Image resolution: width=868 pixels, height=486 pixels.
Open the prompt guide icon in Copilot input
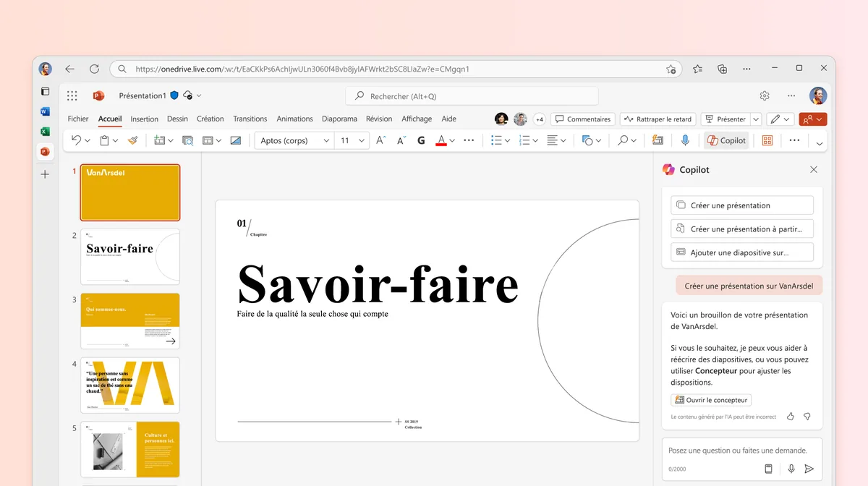(769, 469)
